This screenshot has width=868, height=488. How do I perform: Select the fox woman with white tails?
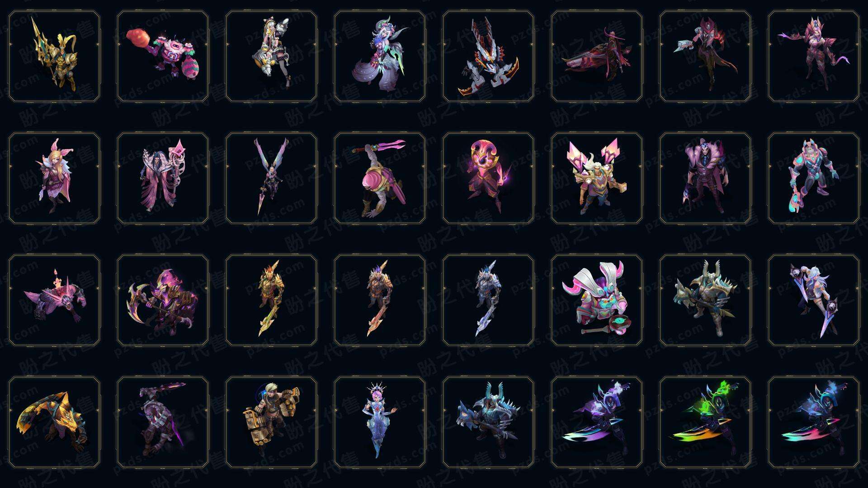380,56
